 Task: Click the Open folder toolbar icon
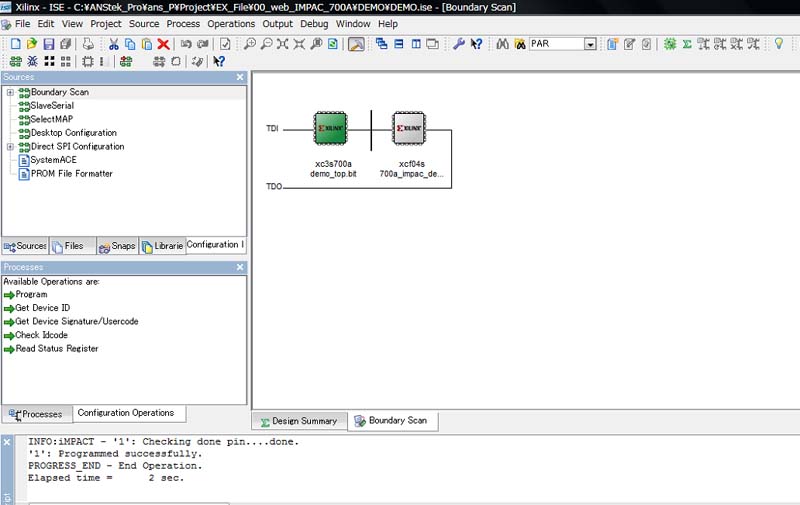coord(32,44)
